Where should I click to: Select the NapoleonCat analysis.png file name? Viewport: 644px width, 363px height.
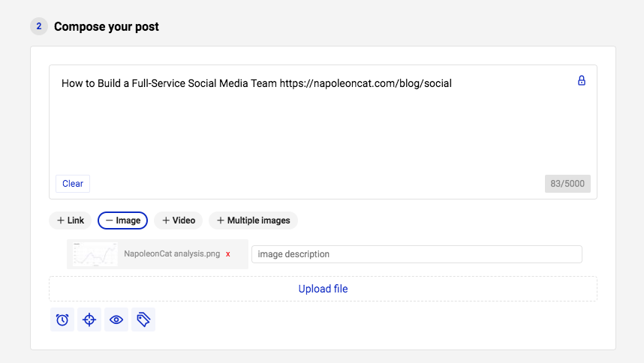point(172,254)
